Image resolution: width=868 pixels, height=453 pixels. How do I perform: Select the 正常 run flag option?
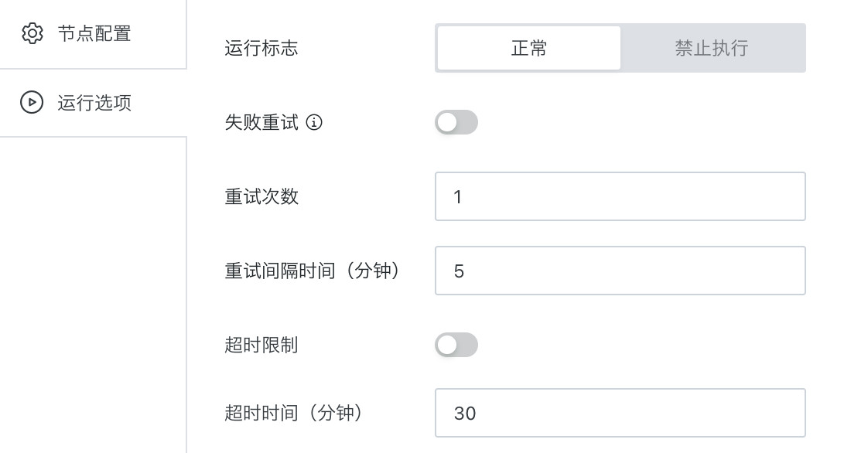tap(528, 48)
